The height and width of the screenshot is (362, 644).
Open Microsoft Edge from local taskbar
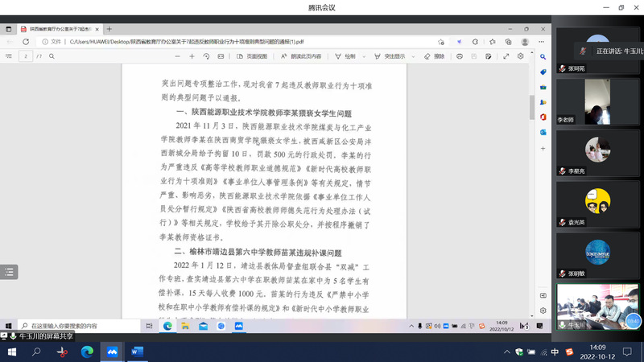point(87,352)
